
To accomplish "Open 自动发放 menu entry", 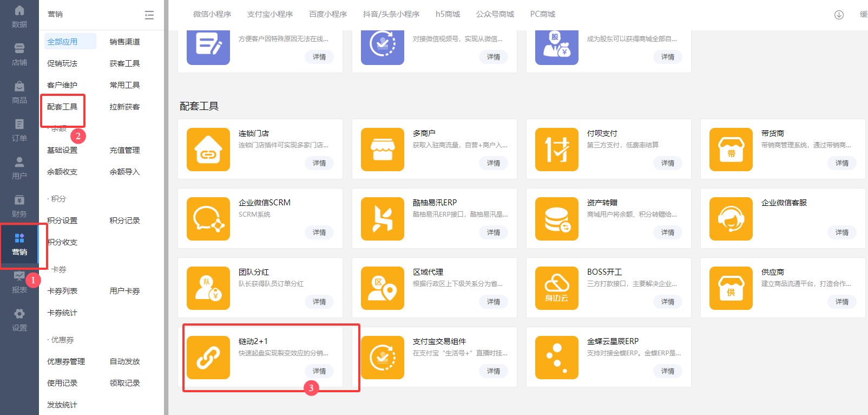I will 125,361.
